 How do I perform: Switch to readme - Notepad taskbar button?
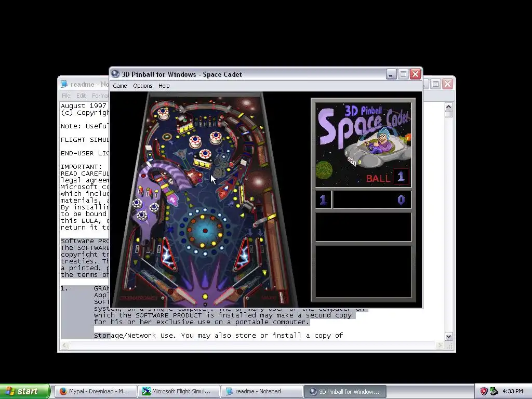coord(262,391)
